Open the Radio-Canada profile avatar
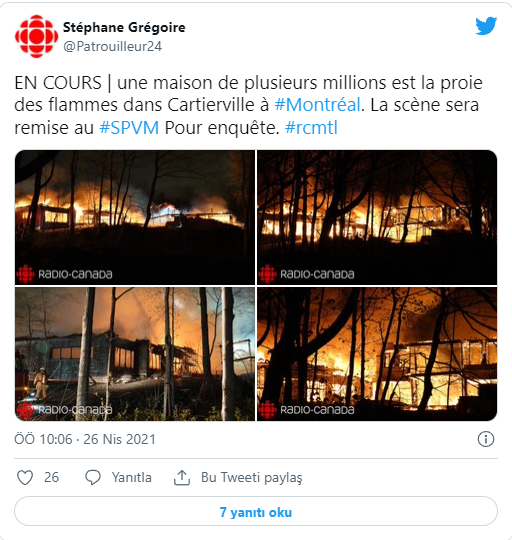The image size is (512, 540). (36, 36)
